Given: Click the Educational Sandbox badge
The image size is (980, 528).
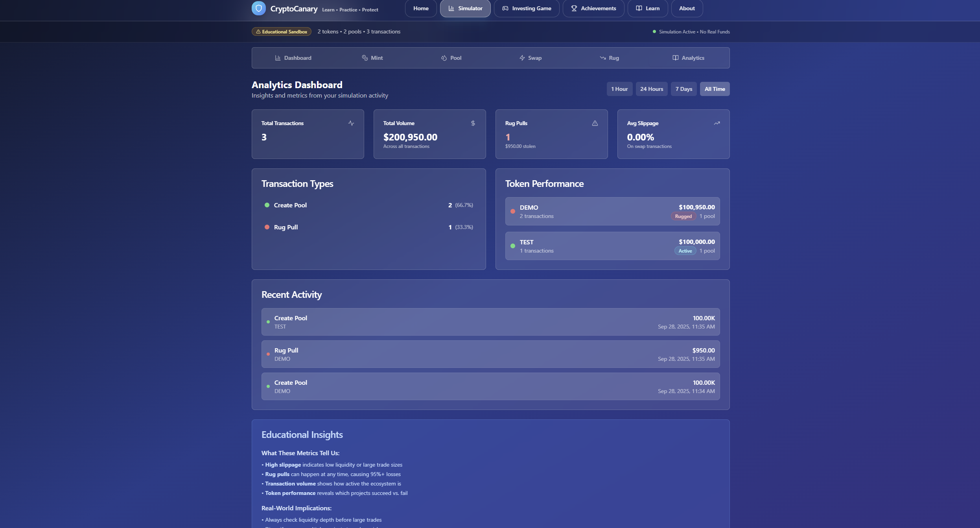Looking at the screenshot, I should (281, 31).
